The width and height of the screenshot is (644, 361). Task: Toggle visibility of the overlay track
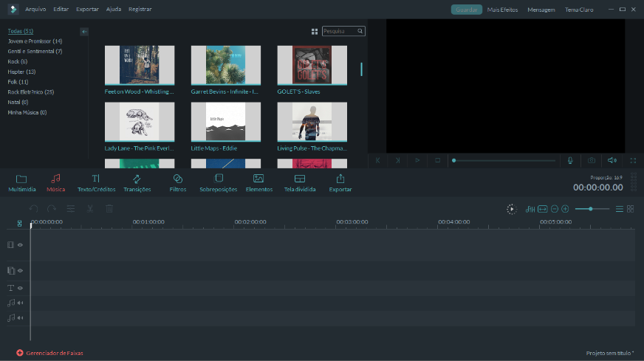tap(20, 271)
